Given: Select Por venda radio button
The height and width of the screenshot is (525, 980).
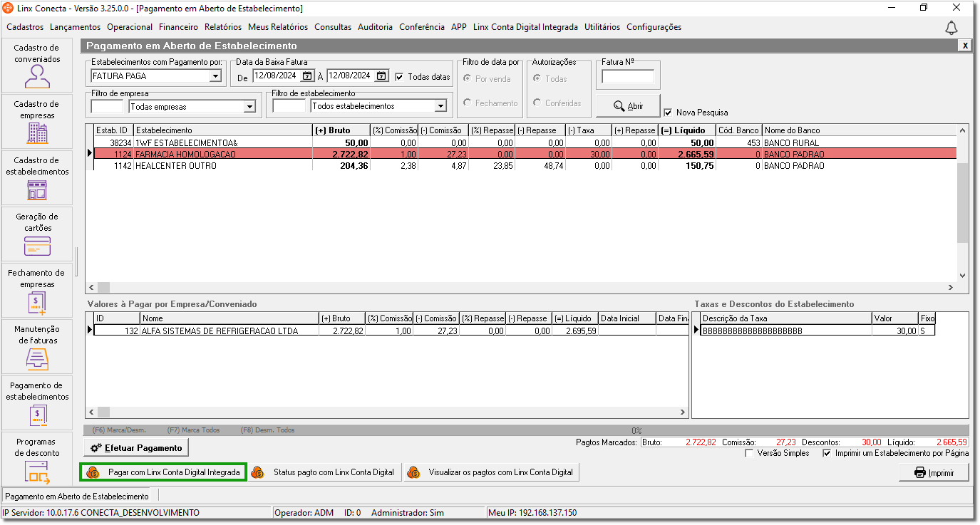Looking at the screenshot, I should tap(468, 79).
